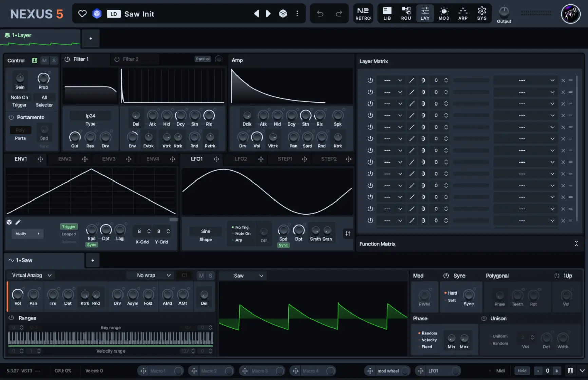
Task: Click the Hold button in the bottom bar
Action: point(522,370)
